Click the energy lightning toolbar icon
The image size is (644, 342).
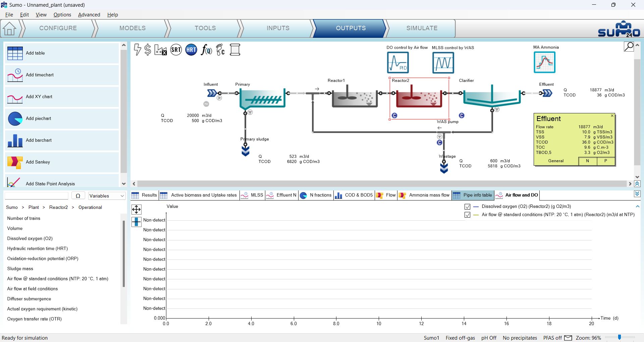pyautogui.click(x=137, y=50)
